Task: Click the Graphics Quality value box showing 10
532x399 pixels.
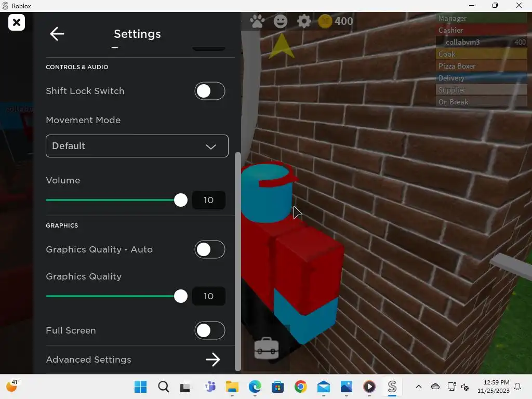Action: (x=209, y=296)
